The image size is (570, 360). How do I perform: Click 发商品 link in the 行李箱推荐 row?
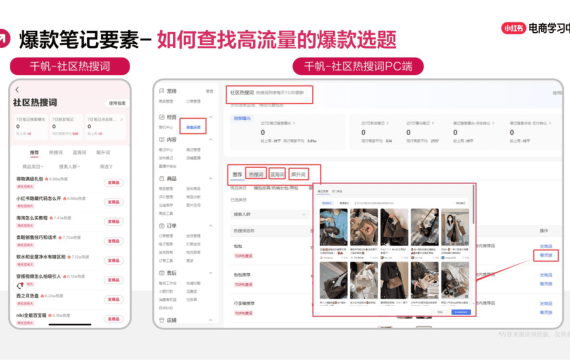click(x=546, y=303)
